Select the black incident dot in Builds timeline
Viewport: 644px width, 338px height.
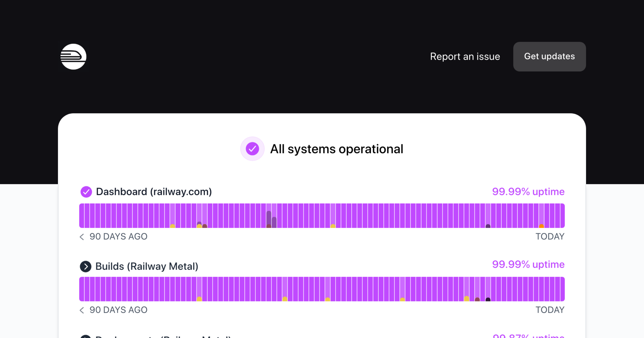pyautogui.click(x=488, y=299)
